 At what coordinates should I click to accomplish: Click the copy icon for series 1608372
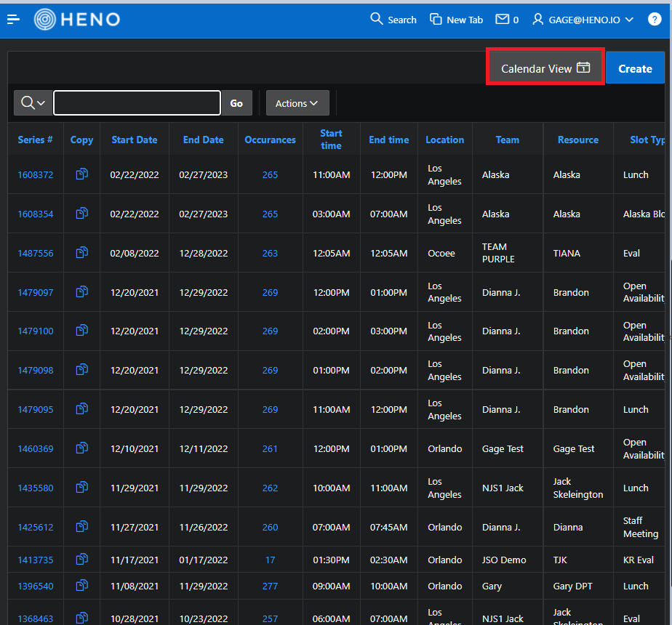pyautogui.click(x=81, y=174)
